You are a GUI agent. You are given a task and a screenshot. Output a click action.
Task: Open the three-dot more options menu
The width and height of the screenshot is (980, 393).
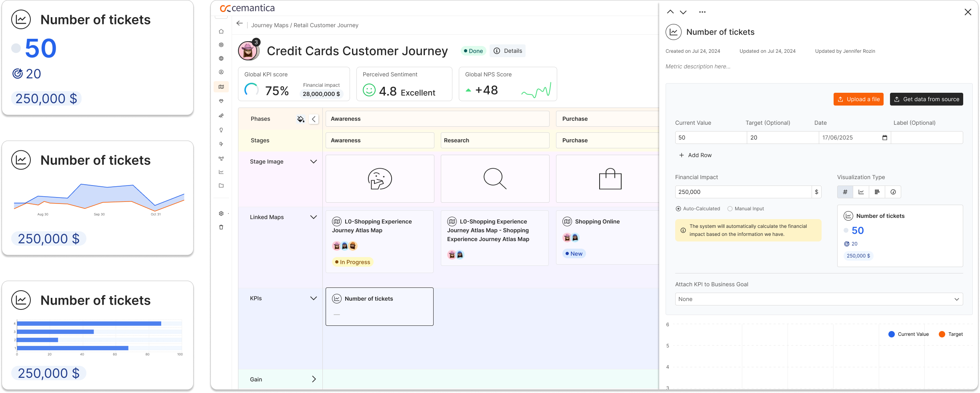coord(702,12)
